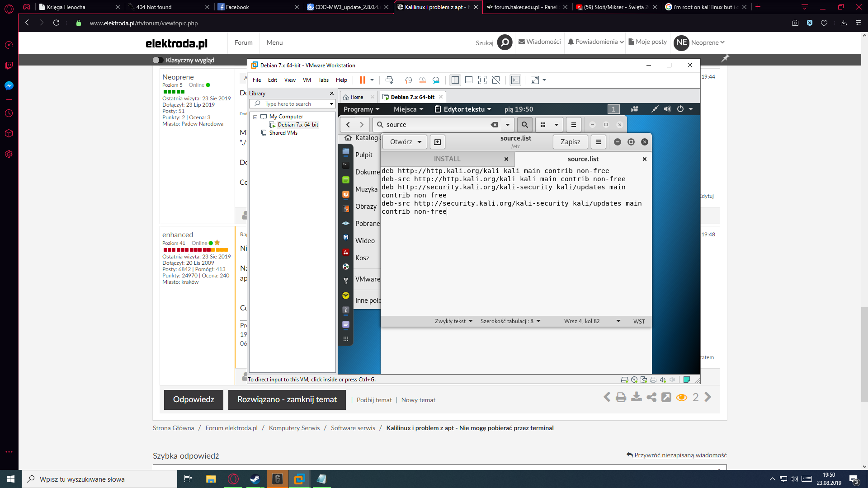This screenshot has width=868, height=488.
Task: Take a snapshot of the VM
Action: click(408, 80)
